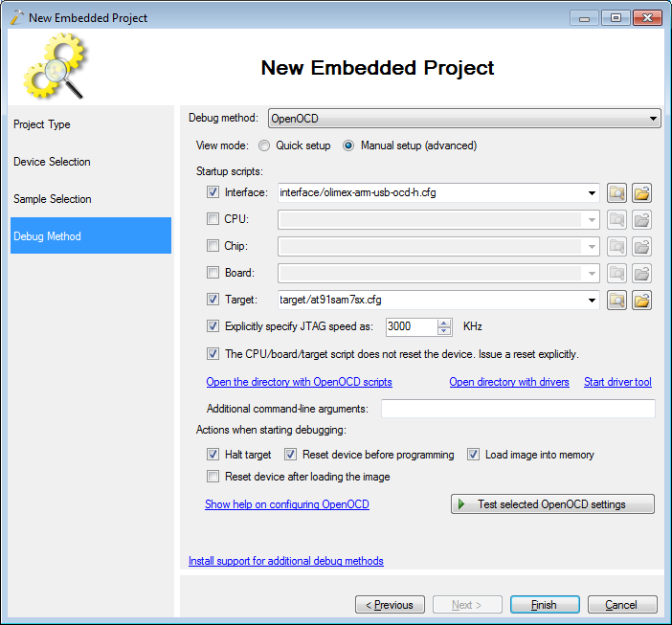
Task: Click the Additional command-line arguments field
Action: click(517, 409)
